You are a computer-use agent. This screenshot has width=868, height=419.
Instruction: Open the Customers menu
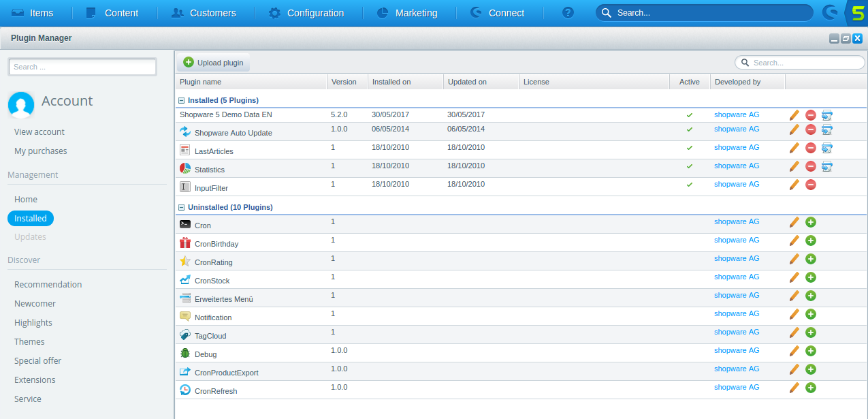pos(204,13)
